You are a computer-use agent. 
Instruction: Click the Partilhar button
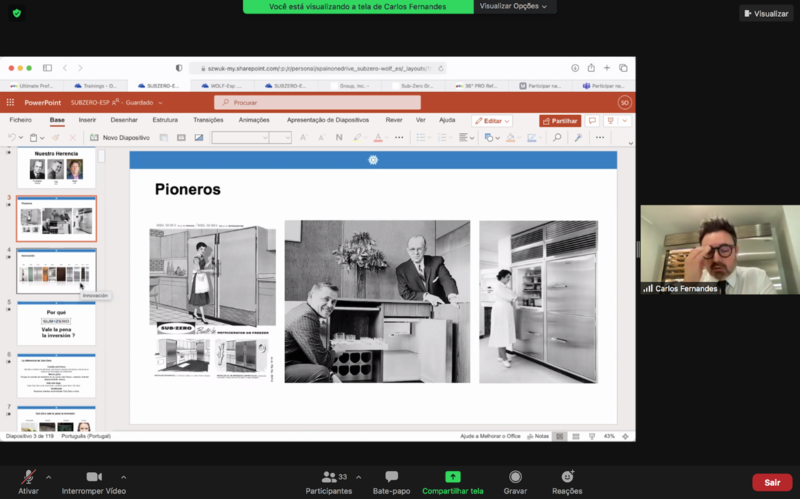pos(560,121)
